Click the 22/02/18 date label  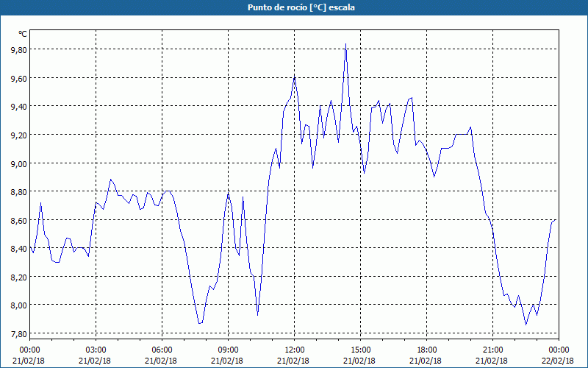pyautogui.click(x=558, y=361)
